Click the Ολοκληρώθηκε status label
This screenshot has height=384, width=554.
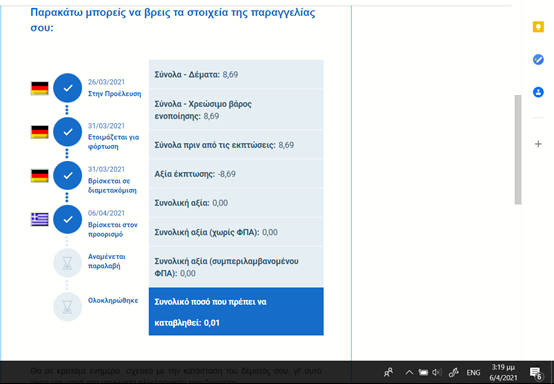tap(113, 301)
